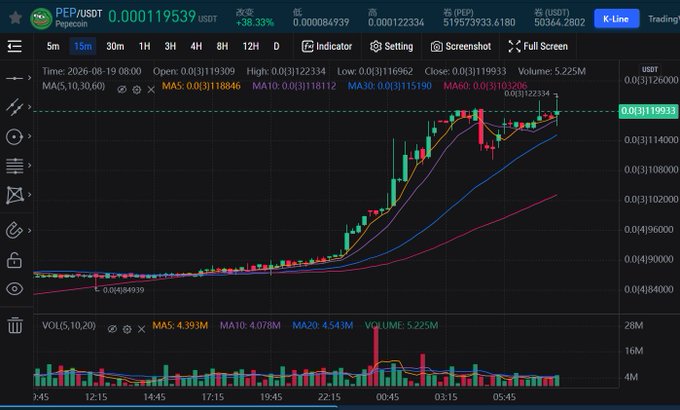Select the wave pattern drawing tool
680x410 pixels.
(x=14, y=195)
